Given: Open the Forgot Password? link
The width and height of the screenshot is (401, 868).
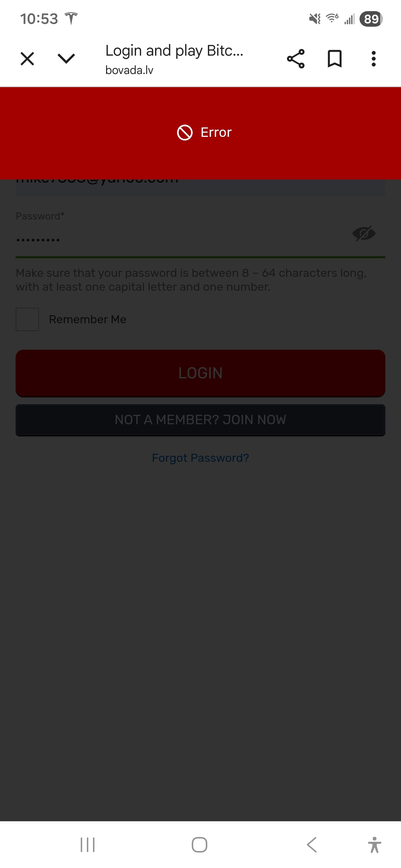Looking at the screenshot, I should point(200,458).
